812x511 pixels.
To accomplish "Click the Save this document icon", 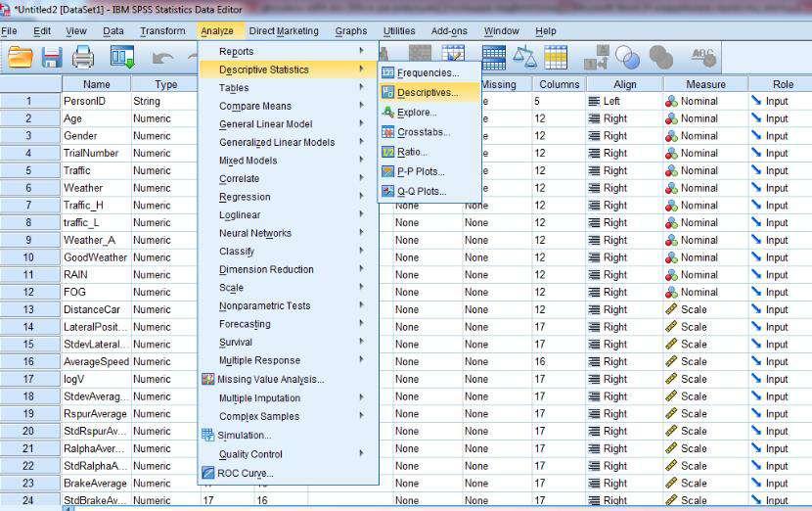I will [52, 57].
